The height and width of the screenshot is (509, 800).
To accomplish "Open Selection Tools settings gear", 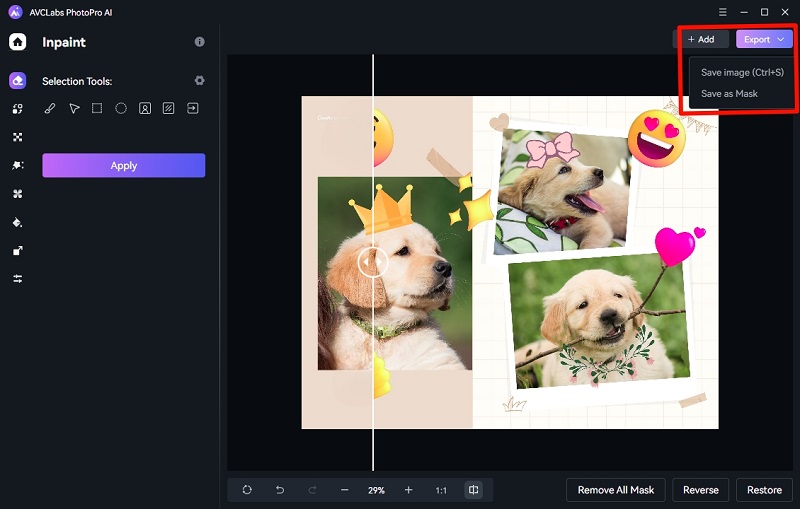I will point(199,81).
